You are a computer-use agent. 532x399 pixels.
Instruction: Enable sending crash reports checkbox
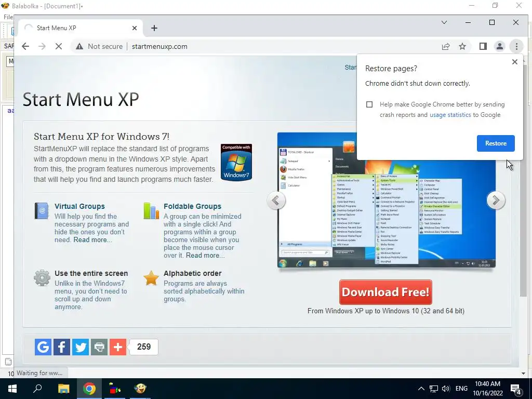pos(369,104)
